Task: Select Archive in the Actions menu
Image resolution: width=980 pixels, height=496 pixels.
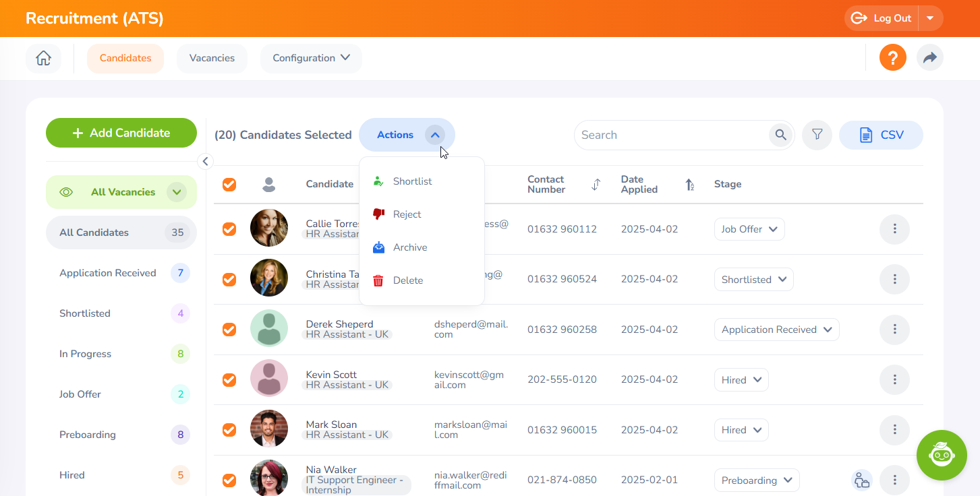Action: click(x=410, y=247)
